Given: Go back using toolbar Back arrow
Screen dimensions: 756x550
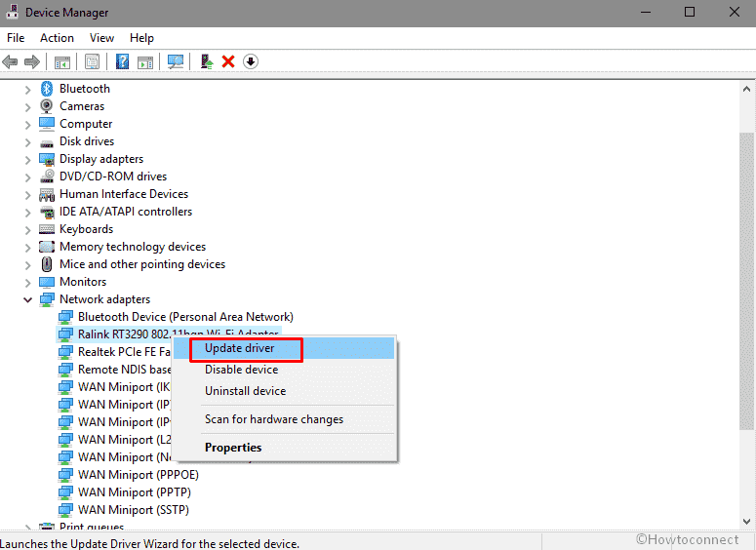Looking at the screenshot, I should pos(10,61).
